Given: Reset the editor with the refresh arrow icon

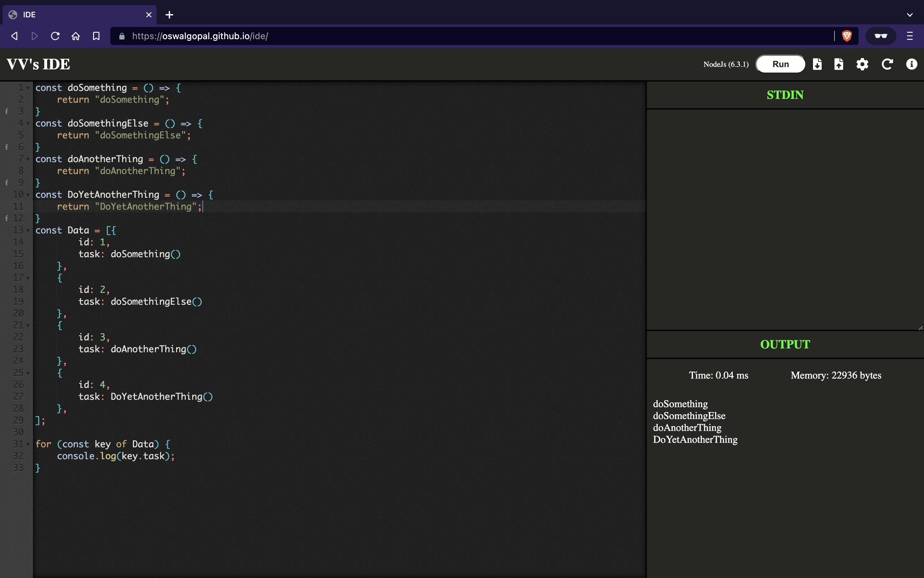Looking at the screenshot, I should (x=887, y=64).
